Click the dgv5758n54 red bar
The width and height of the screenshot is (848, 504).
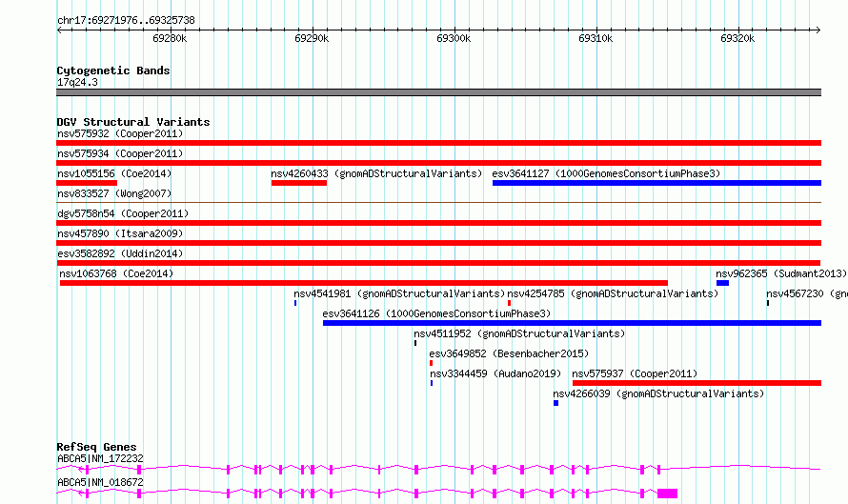click(x=438, y=223)
